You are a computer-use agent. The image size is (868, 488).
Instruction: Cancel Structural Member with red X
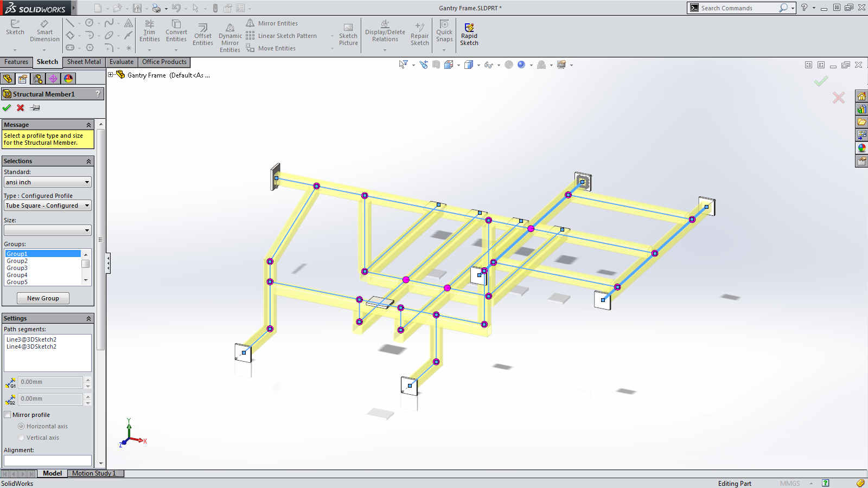pos(21,107)
